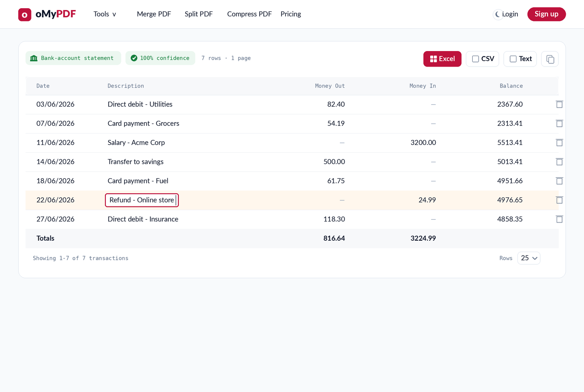Click the 118.30 money out cell

(334, 219)
